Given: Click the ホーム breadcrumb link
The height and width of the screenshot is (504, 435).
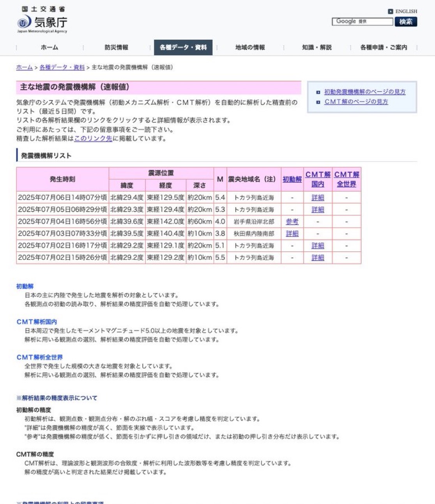Looking at the screenshot, I should click(24, 67).
